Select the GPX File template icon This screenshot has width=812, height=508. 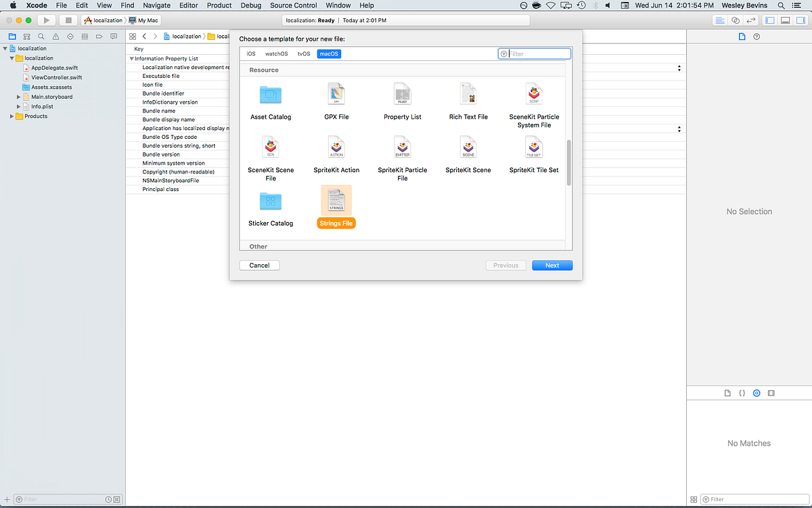(x=336, y=93)
